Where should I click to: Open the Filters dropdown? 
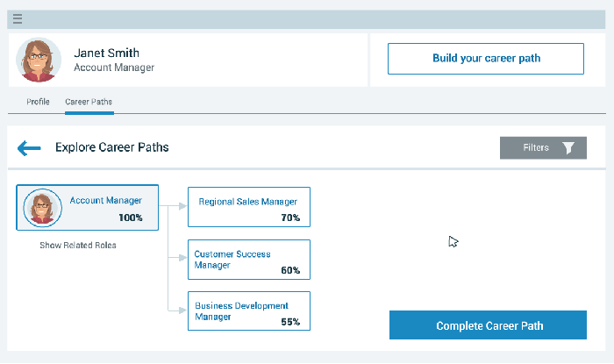pyautogui.click(x=543, y=148)
